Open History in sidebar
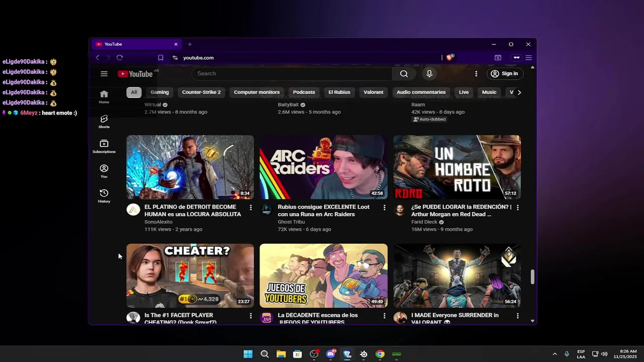This screenshot has height=362, width=644. (x=104, y=196)
